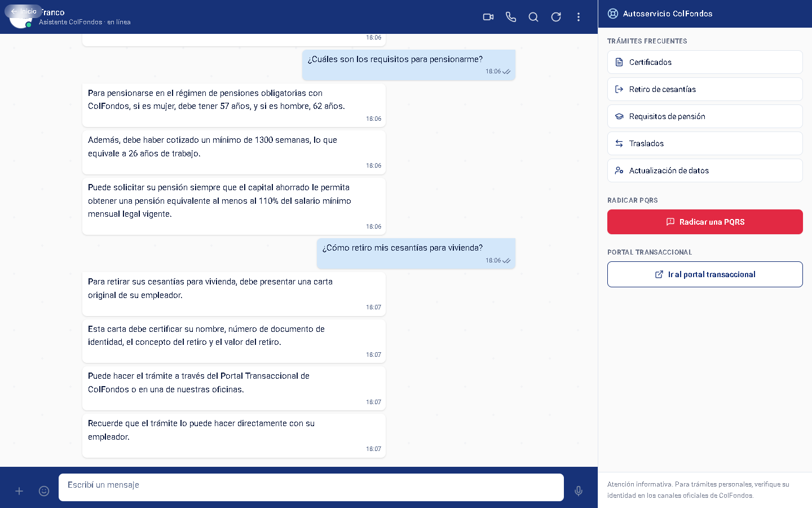Screen dimensions: 812x508
Task: Go back using the Inicio button
Action: pos(24,11)
